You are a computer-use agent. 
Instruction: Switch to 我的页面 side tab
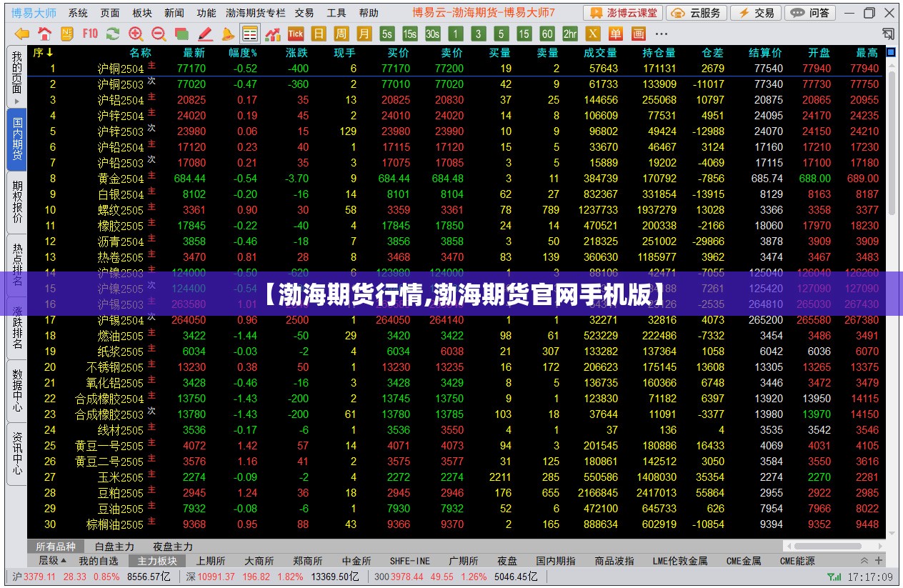16,76
